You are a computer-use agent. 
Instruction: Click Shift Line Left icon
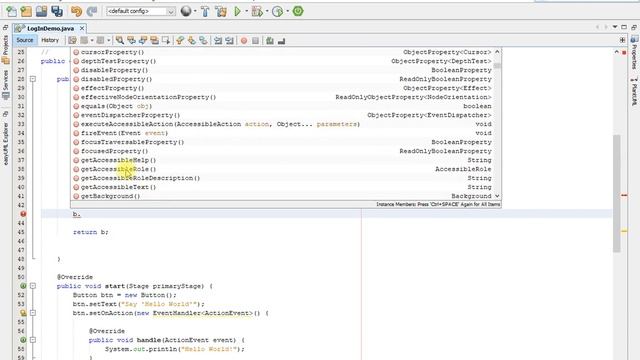coord(218,40)
